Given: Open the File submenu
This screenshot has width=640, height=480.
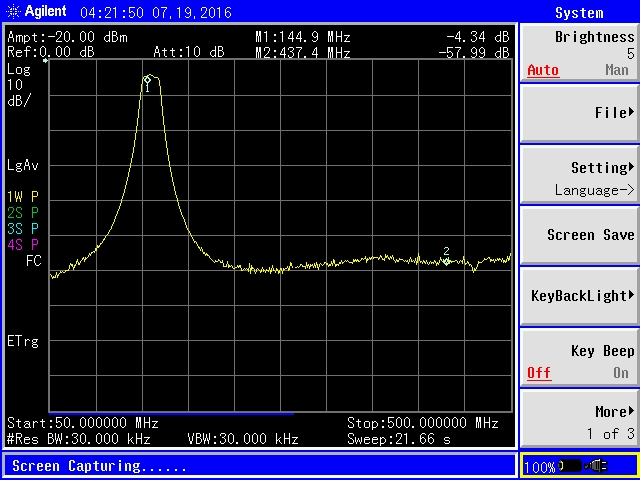Looking at the screenshot, I should pyautogui.click(x=578, y=113).
